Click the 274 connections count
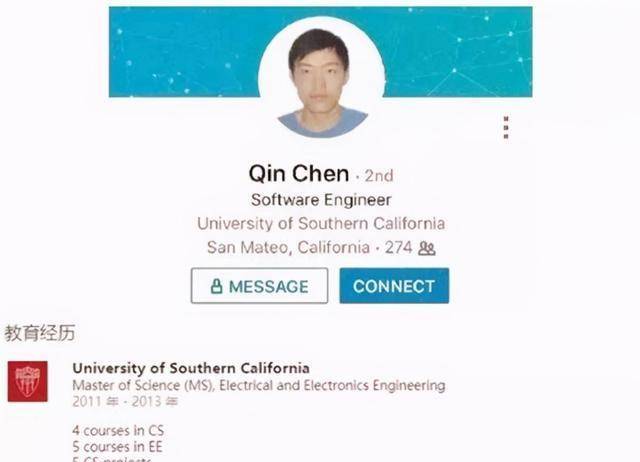 399,247
